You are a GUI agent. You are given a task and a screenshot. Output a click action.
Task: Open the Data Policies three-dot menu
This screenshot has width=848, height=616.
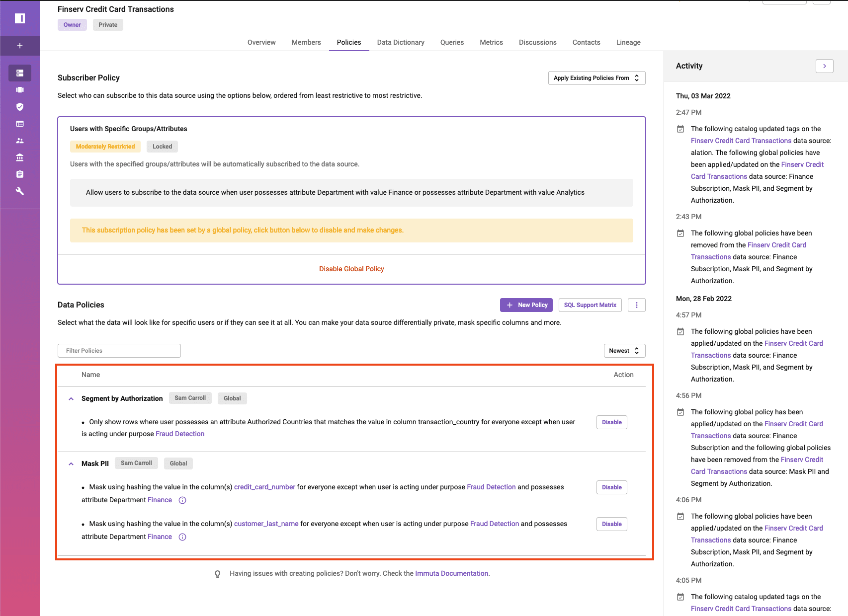tap(637, 305)
